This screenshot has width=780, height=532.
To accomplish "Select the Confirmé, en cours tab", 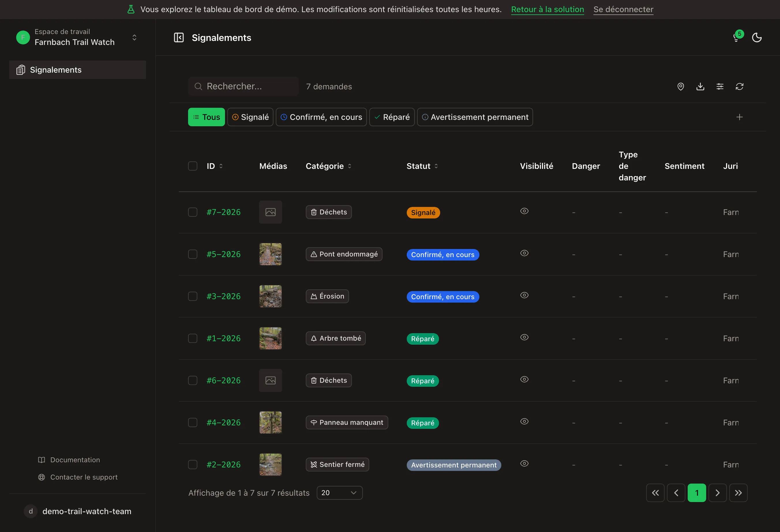I will pos(321,117).
